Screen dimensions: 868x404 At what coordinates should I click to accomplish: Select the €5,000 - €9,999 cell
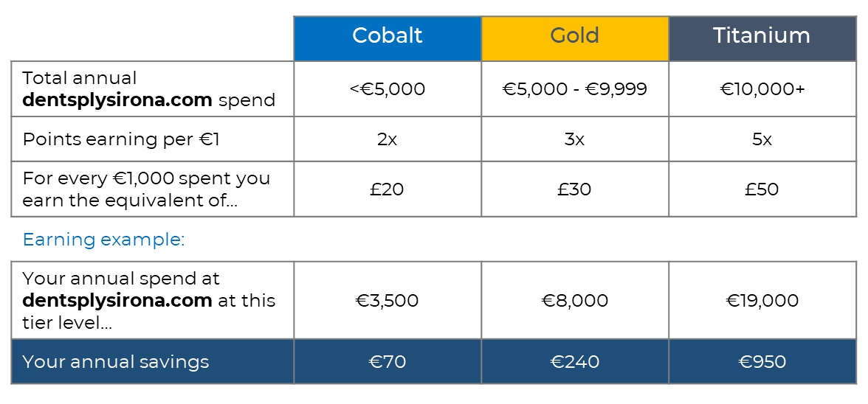(574, 89)
